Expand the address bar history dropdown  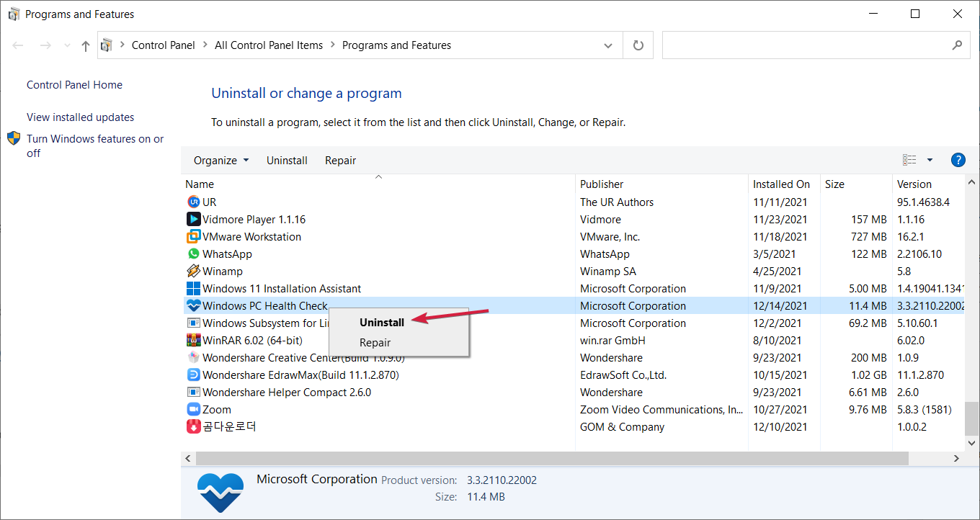coord(608,45)
